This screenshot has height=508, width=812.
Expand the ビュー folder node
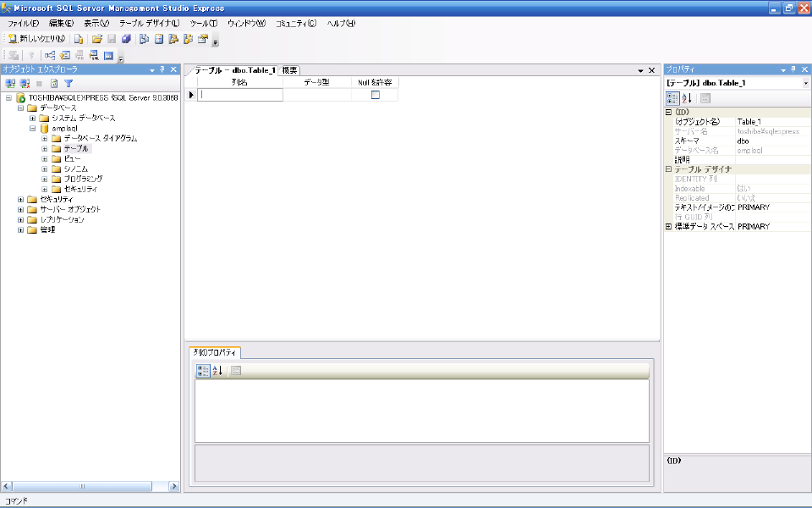45,158
